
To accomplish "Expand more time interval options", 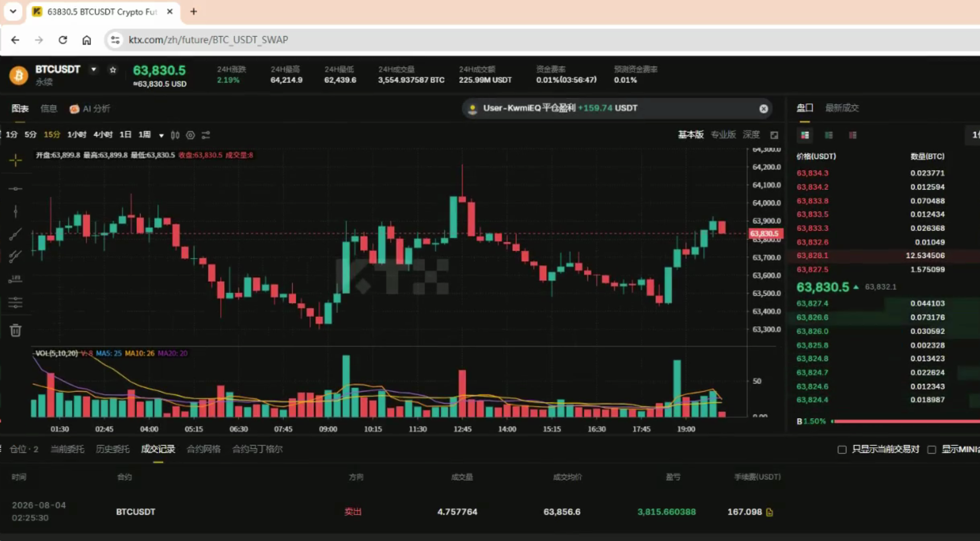I will pos(161,136).
